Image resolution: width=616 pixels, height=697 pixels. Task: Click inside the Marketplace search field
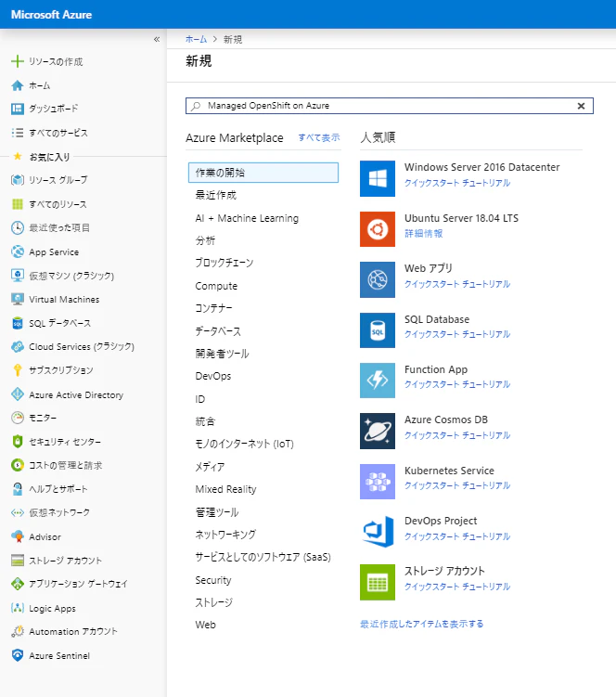tap(390, 106)
